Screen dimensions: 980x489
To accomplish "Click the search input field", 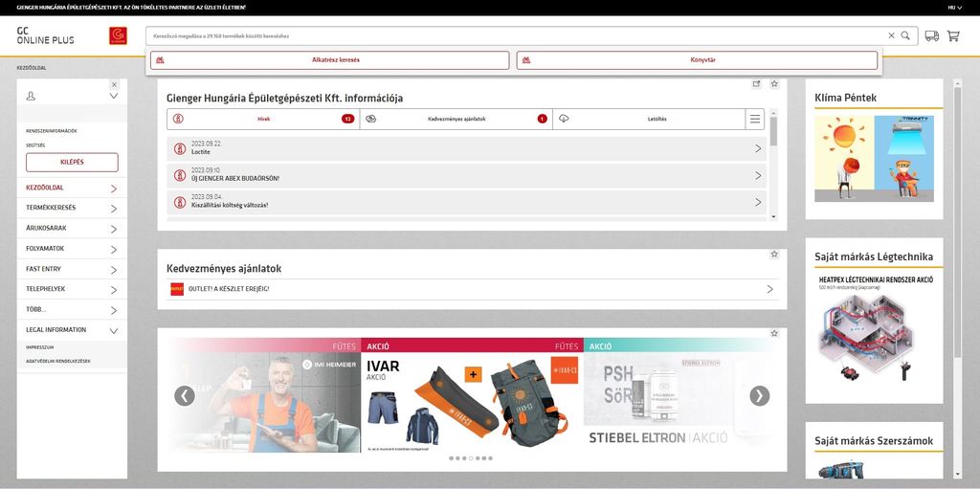I will [519, 35].
